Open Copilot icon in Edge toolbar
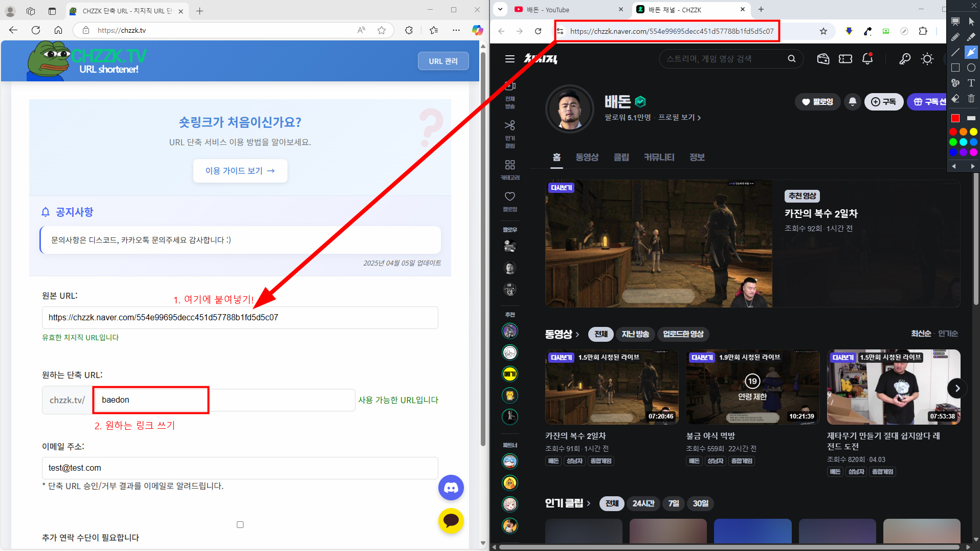Viewport: 980px width, 551px height. coord(477,30)
